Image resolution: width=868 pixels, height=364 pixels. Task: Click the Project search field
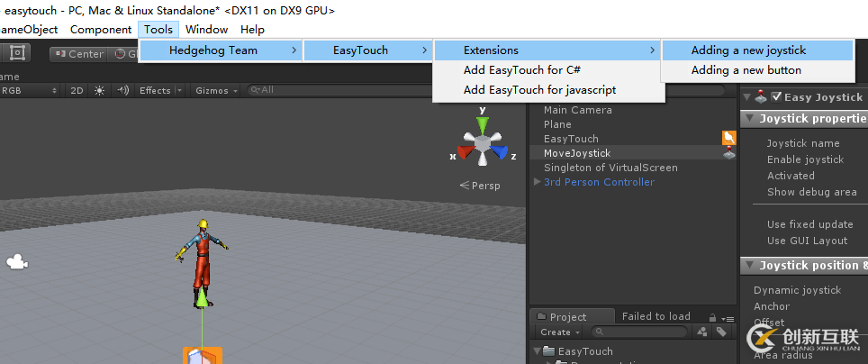(x=639, y=332)
